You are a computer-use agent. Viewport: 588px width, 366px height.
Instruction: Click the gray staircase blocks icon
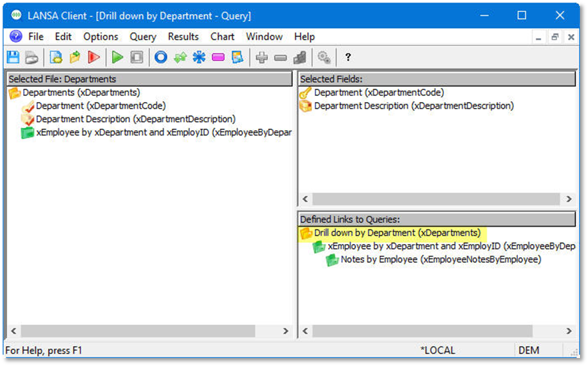coord(299,57)
